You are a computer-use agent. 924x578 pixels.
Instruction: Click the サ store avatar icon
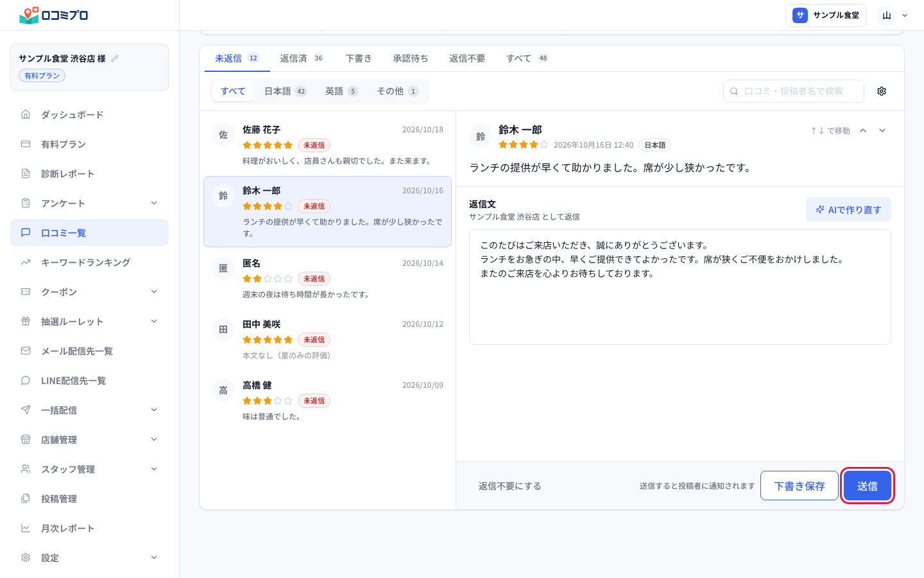coord(800,15)
